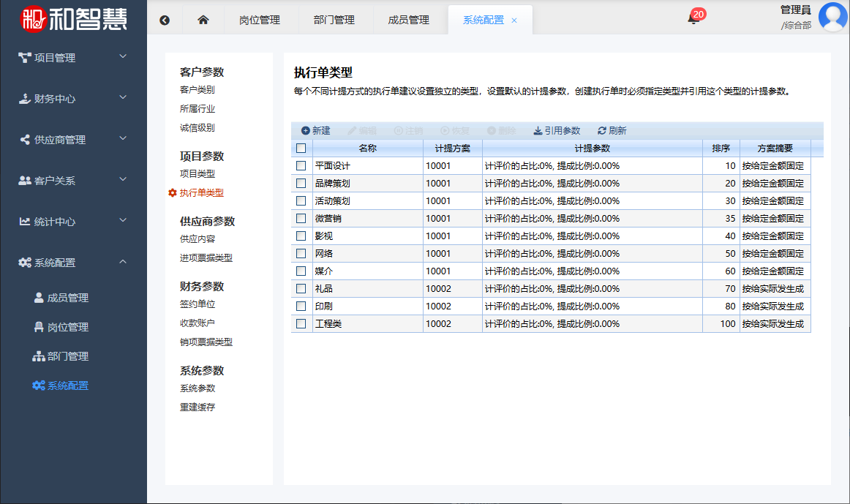Click the 新建 plus icon
This screenshot has width=850, height=504.
point(305,131)
